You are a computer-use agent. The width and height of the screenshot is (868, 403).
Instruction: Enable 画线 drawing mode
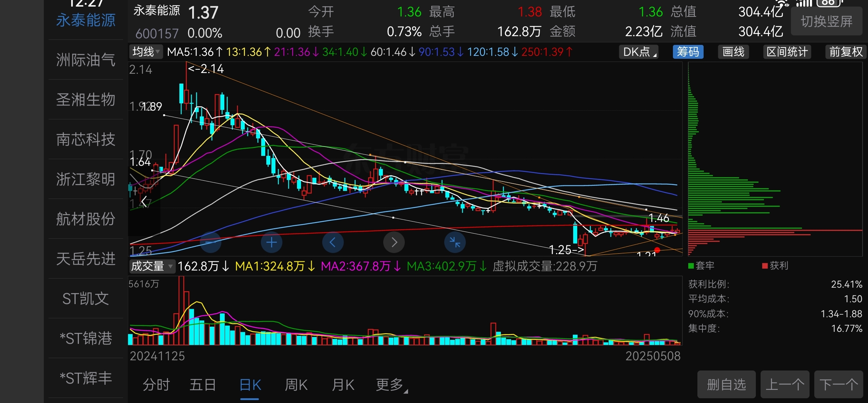pyautogui.click(x=733, y=52)
